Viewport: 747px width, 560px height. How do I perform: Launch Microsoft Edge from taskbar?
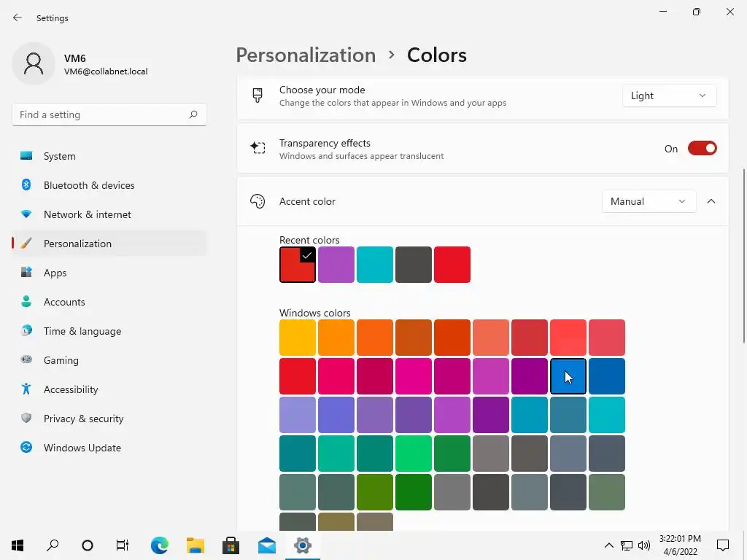pos(159,545)
